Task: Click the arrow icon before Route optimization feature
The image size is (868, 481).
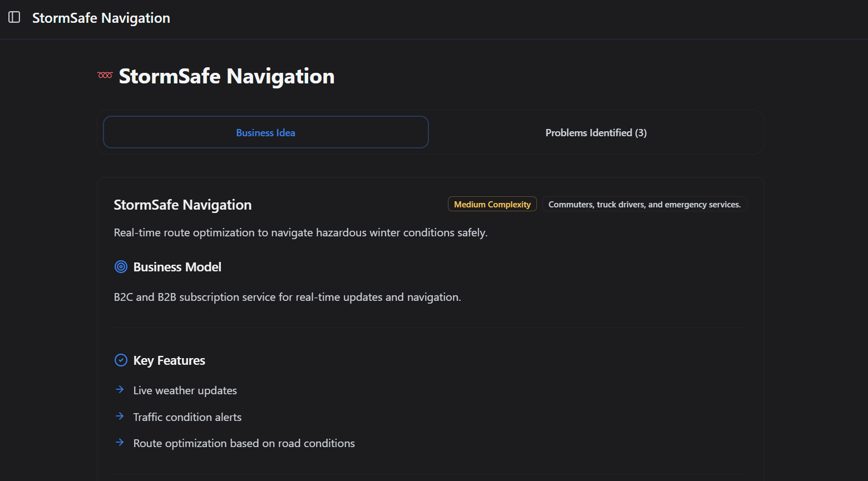Action: pos(120,442)
